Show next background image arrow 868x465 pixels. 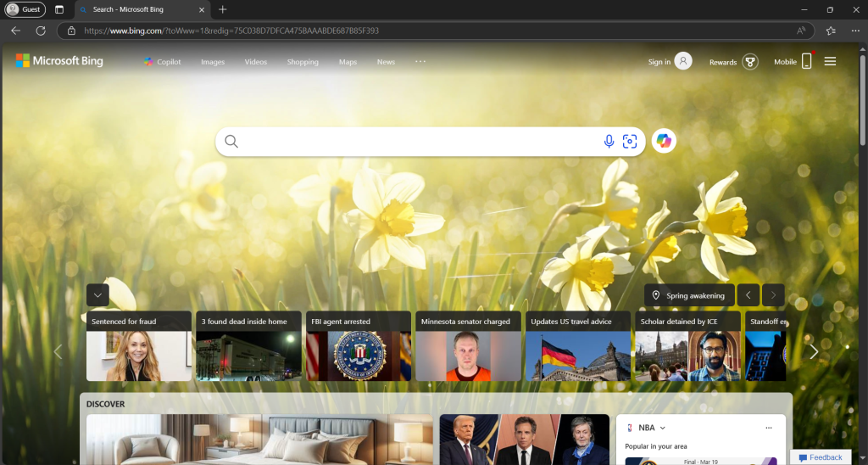pyautogui.click(x=773, y=295)
